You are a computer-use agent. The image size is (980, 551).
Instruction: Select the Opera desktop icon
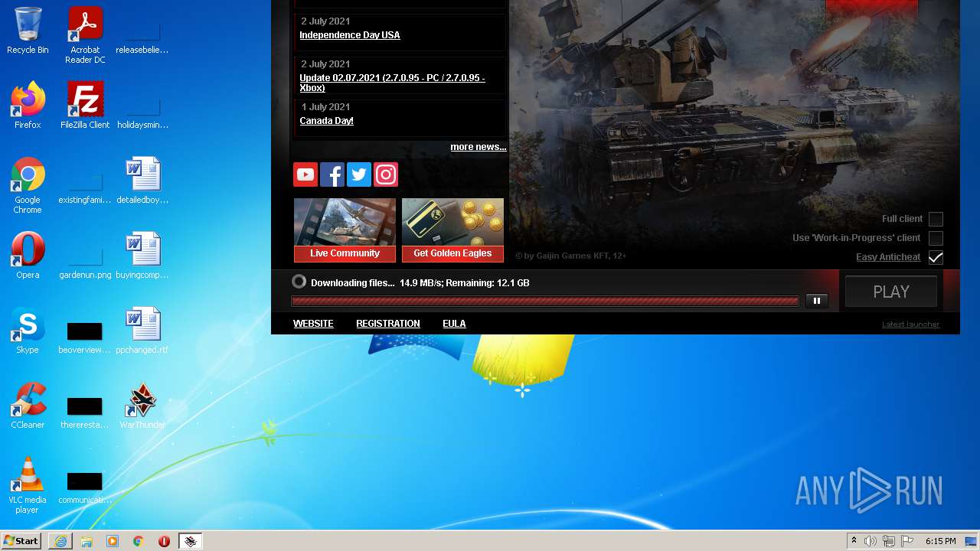28,256
